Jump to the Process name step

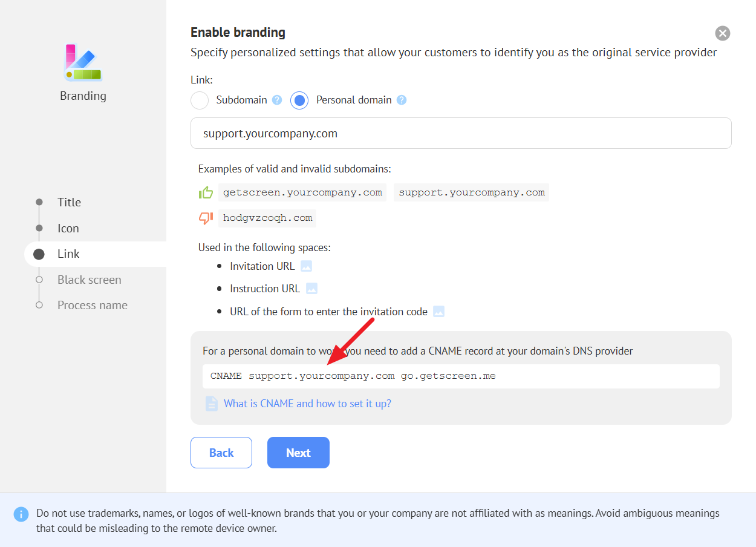pos(92,305)
